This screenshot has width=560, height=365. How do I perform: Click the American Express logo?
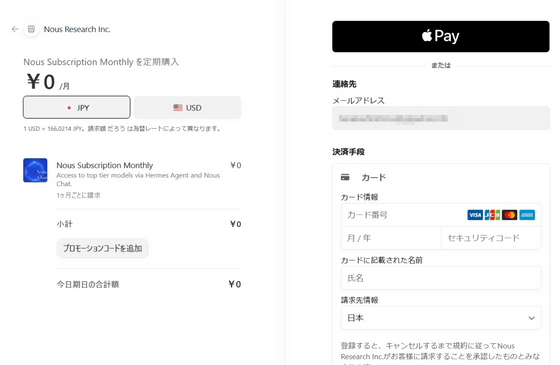pyautogui.click(x=527, y=215)
